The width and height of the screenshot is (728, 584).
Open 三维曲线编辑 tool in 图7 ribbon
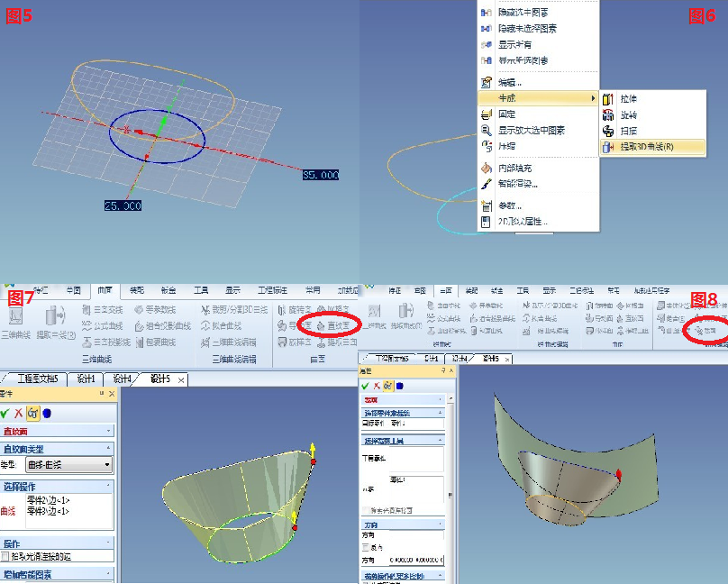229,342
